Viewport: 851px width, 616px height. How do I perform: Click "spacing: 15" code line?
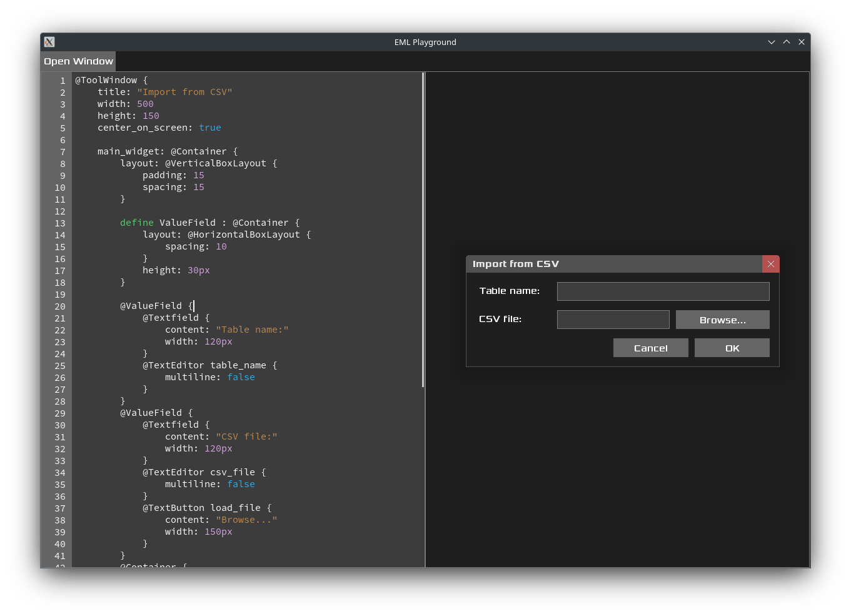pos(173,187)
